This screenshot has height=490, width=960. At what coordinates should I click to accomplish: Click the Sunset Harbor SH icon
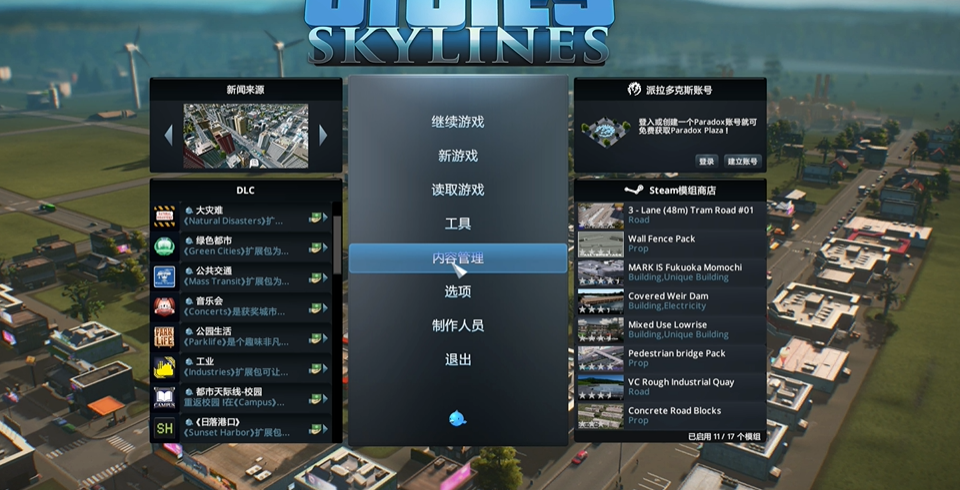pyautogui.click(x=164, y=428)
